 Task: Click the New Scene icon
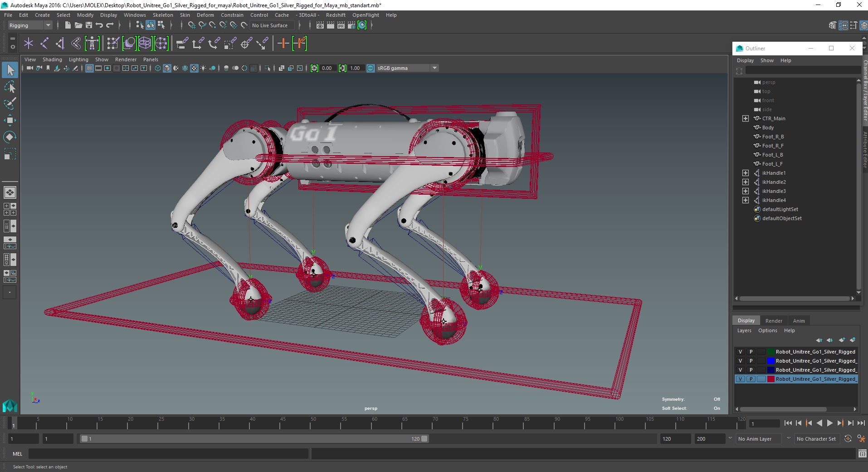[x=68, y=25]
